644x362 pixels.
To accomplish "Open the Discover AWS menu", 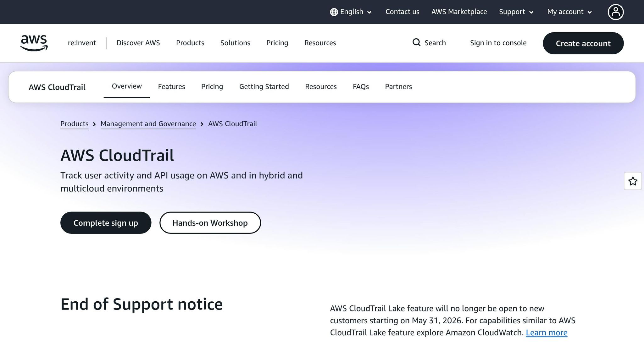I will click(x=138, y=43).
